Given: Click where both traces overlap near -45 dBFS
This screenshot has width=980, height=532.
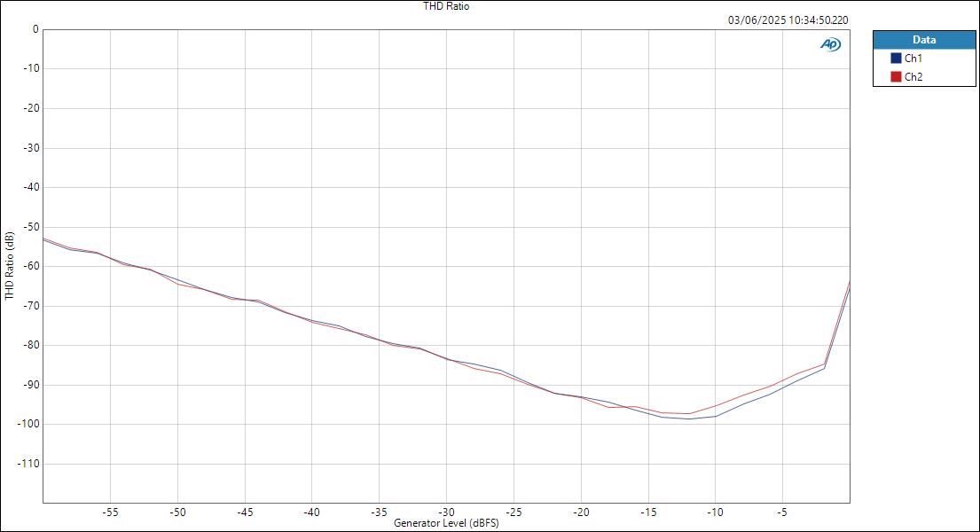Looking at the screenshot, I should tap(245, 299).
